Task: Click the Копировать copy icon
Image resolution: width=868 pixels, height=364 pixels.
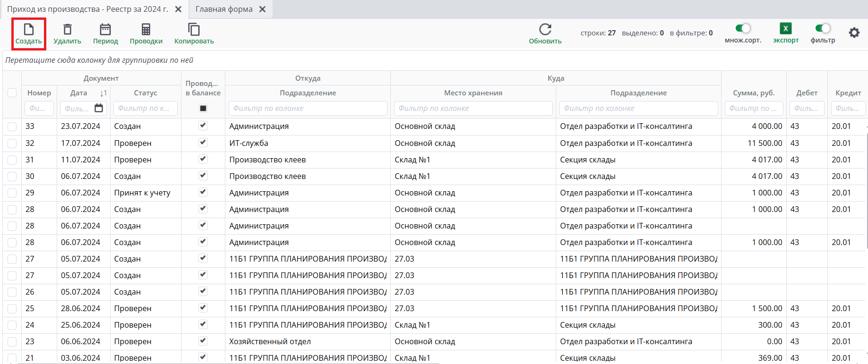Action: coord(194,30)
